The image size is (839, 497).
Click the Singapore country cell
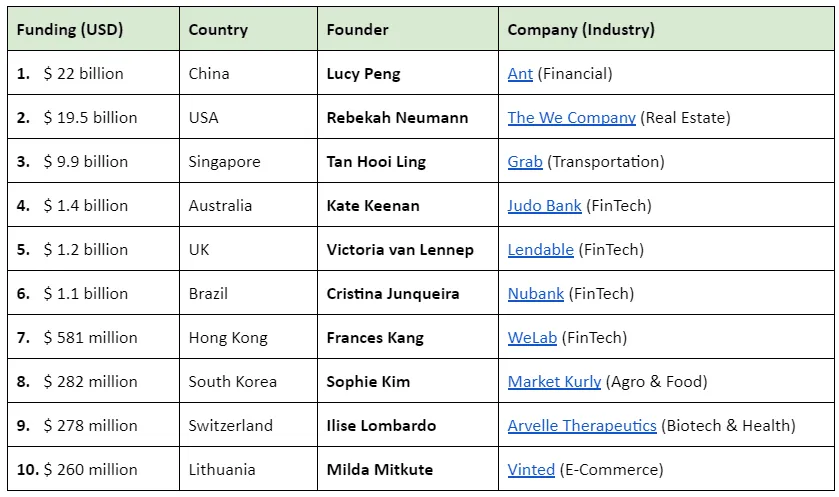tap(248, 161)
